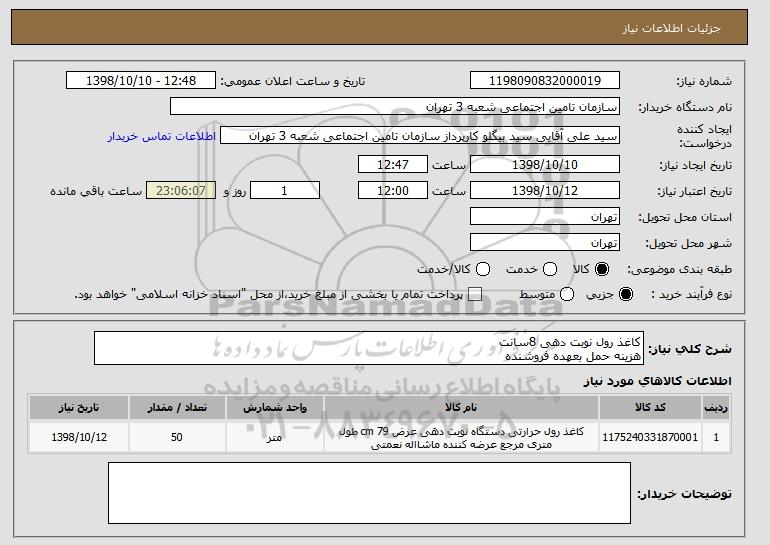Click the need date cell 1398/10/12
Viewport: 770px width, 545px height.
click(79, 437)
